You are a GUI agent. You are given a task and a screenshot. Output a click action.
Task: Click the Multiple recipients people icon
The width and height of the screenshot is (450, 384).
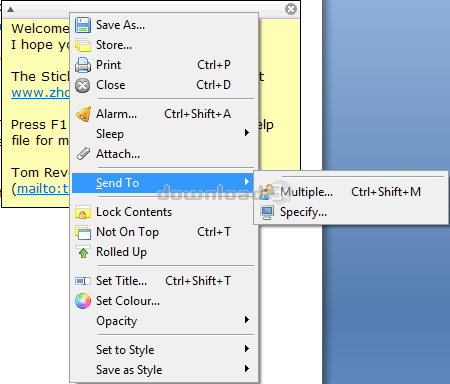point(267,192)
